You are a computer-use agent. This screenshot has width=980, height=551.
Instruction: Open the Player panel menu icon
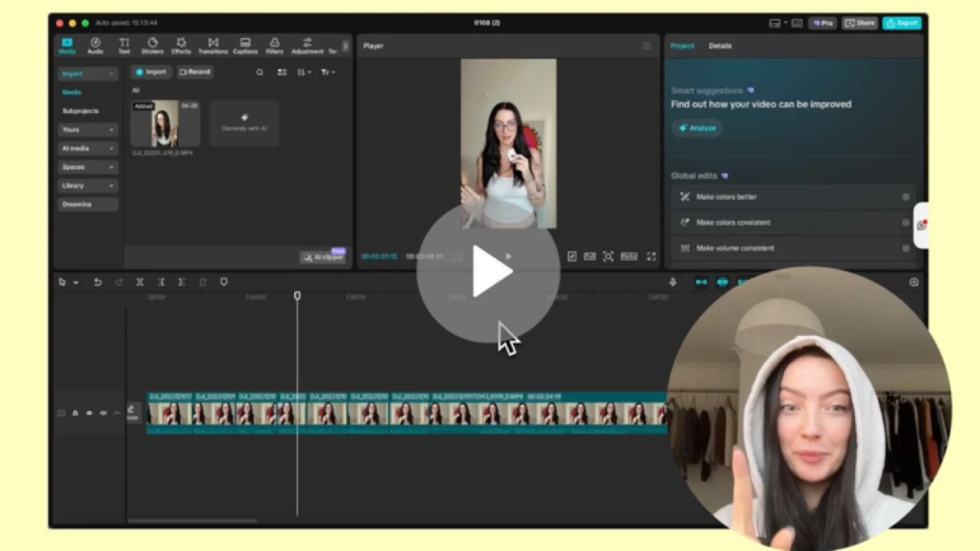(x=647, y=46)
